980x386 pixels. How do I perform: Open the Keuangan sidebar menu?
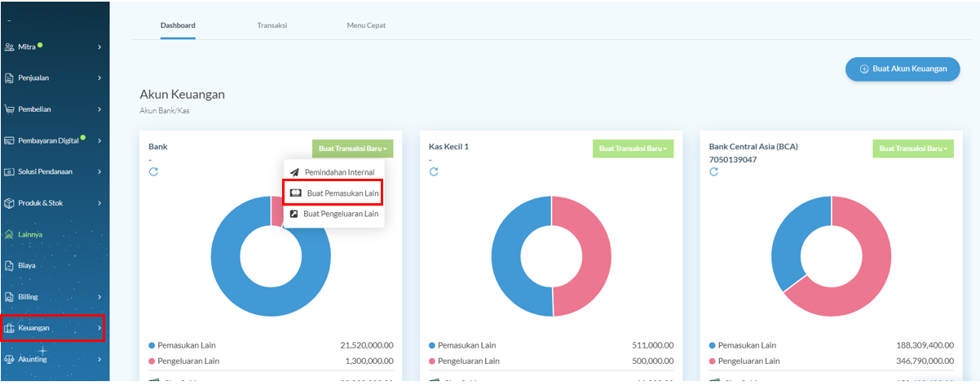(x=54, y=328)
